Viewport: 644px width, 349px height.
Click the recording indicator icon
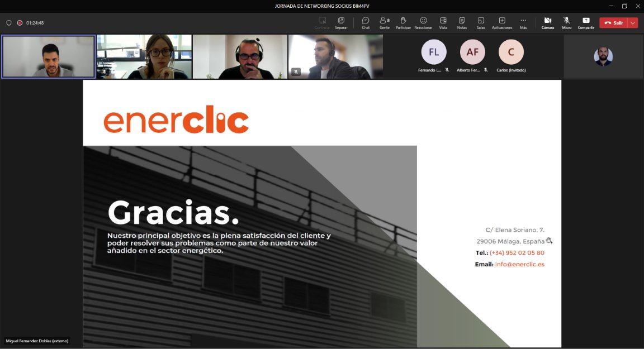(20, 23)
